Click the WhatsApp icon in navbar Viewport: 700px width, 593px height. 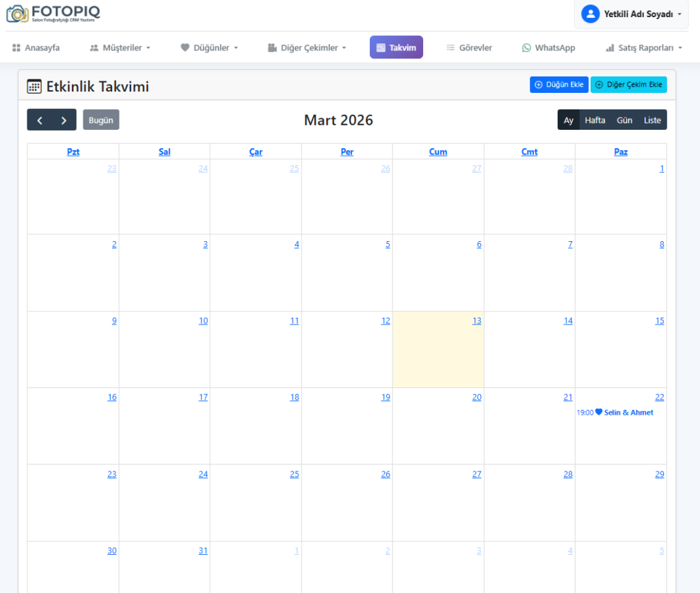point(526,48)
